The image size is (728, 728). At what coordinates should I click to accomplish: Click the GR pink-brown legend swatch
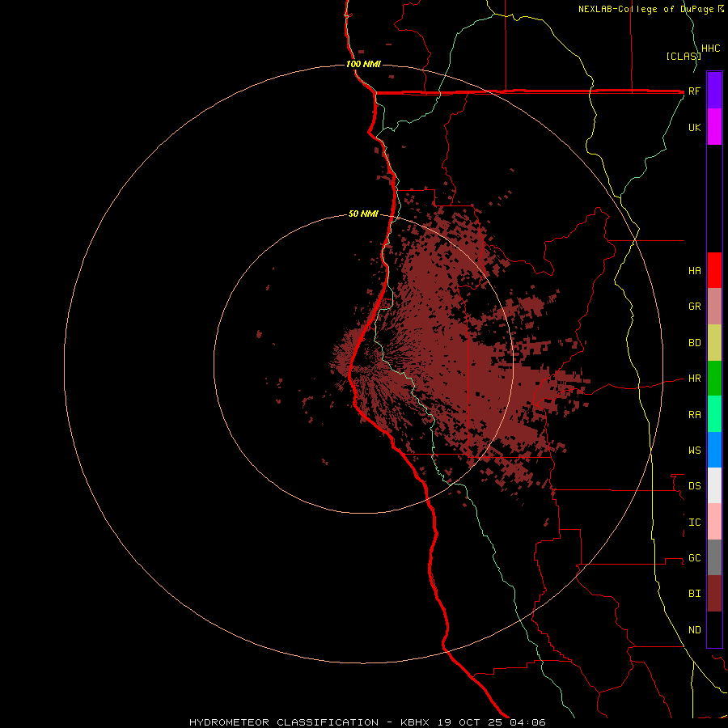click(x=714, y=307)
